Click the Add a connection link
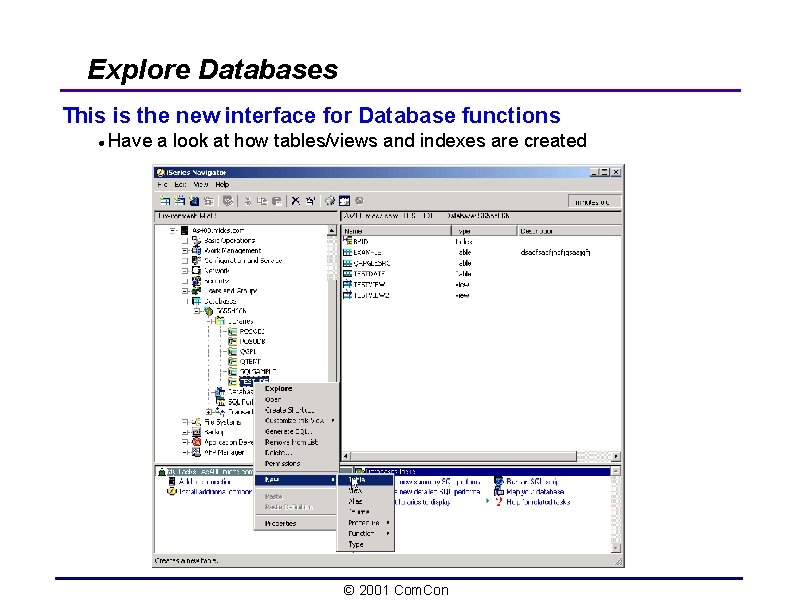 [x=205, y=482]
